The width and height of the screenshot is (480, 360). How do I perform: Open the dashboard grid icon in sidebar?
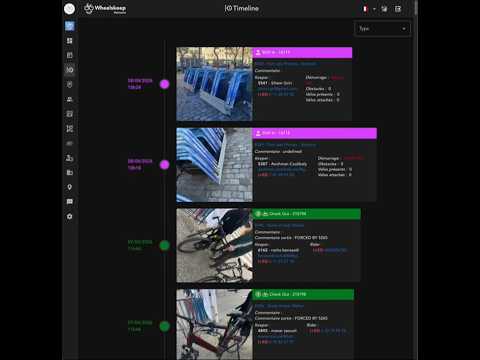click(x=70, y=41)
